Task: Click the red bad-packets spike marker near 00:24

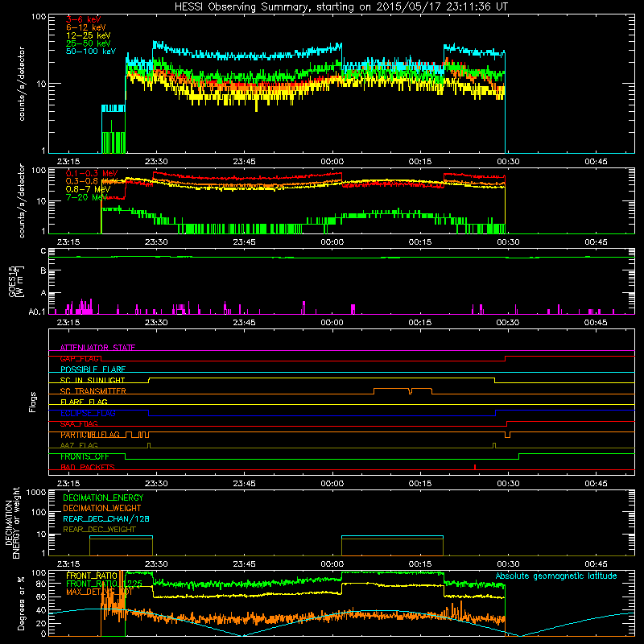Action: (x=475, y=467)
